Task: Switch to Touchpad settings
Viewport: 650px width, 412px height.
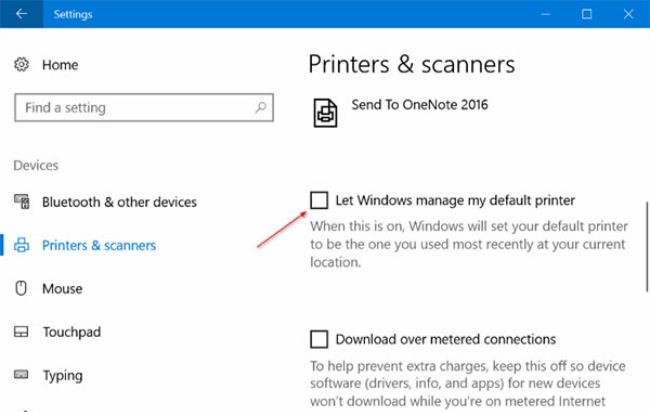Action: 71,332
